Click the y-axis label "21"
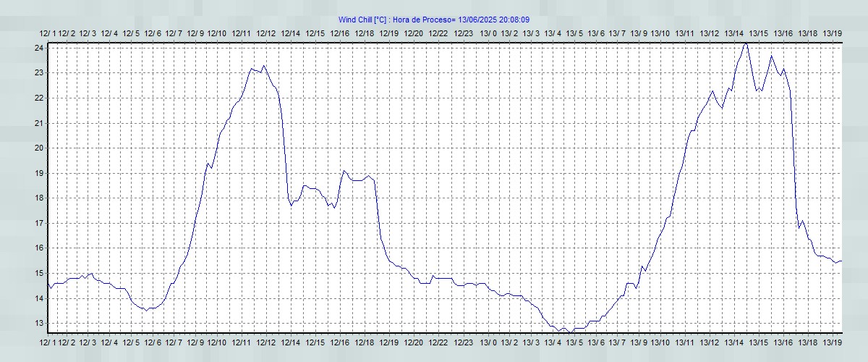This screenshot has height=362, width=868. point(41,123)
